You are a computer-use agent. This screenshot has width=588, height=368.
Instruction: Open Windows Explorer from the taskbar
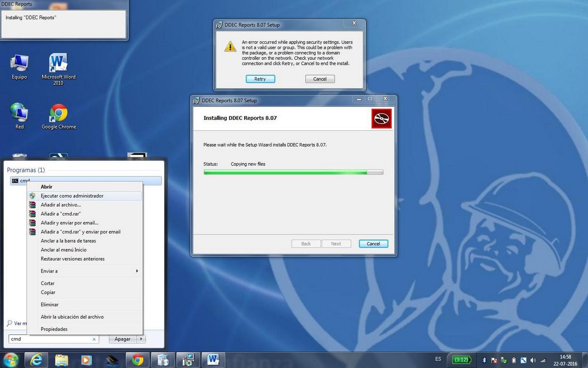pos(62,360)
